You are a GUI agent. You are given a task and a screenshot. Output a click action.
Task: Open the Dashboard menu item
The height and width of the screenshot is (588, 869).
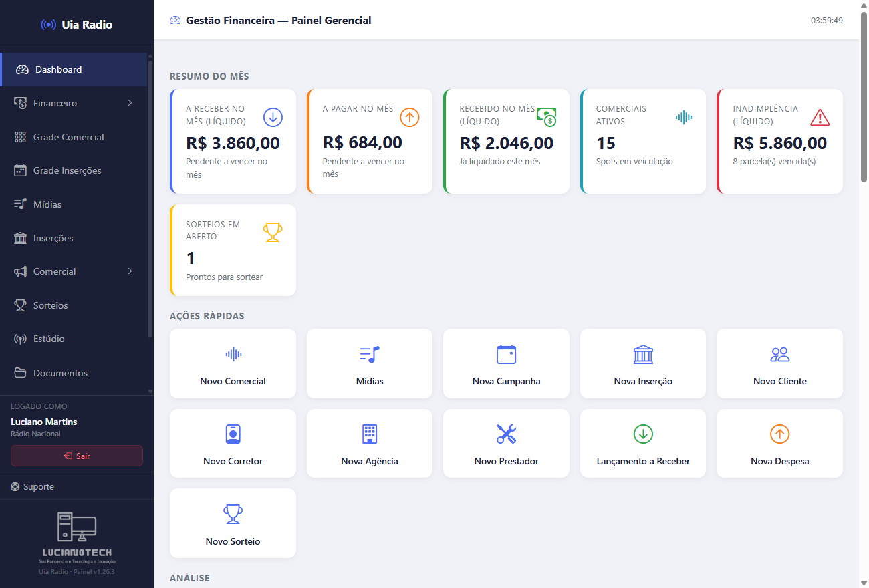coord(74,69)
